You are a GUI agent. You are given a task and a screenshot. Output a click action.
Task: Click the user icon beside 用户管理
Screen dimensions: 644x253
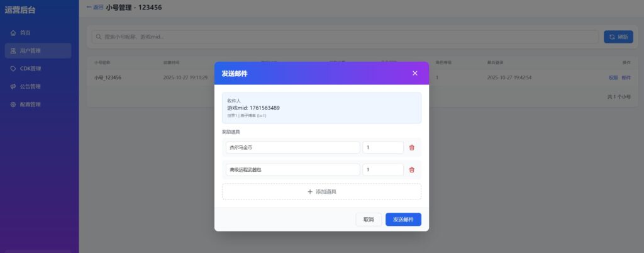[13, 51]
